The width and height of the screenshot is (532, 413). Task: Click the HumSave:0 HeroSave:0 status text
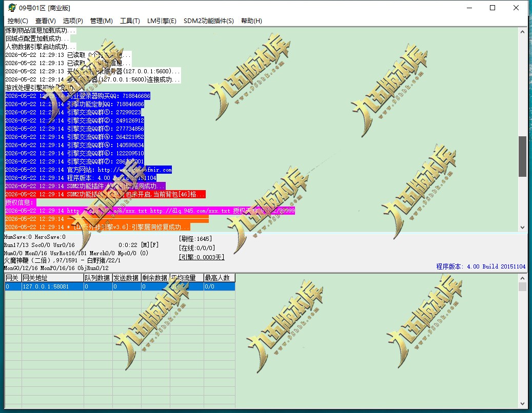coord(34,237)
